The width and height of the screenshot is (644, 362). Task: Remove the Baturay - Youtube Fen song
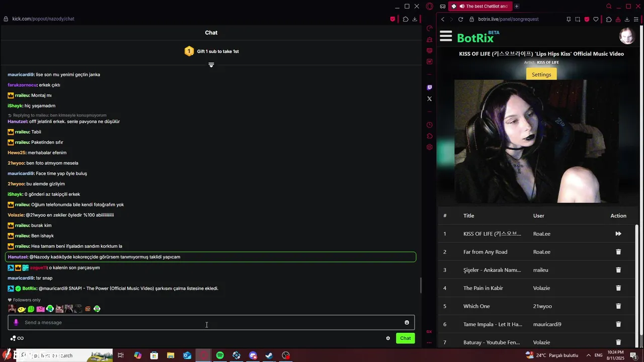[618, 342]
